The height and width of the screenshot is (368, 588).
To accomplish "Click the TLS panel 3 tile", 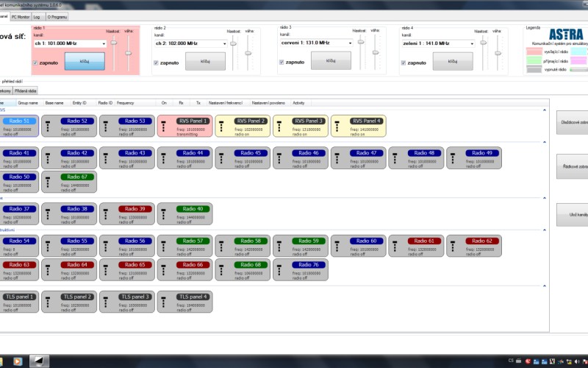I will coord(126,301).
